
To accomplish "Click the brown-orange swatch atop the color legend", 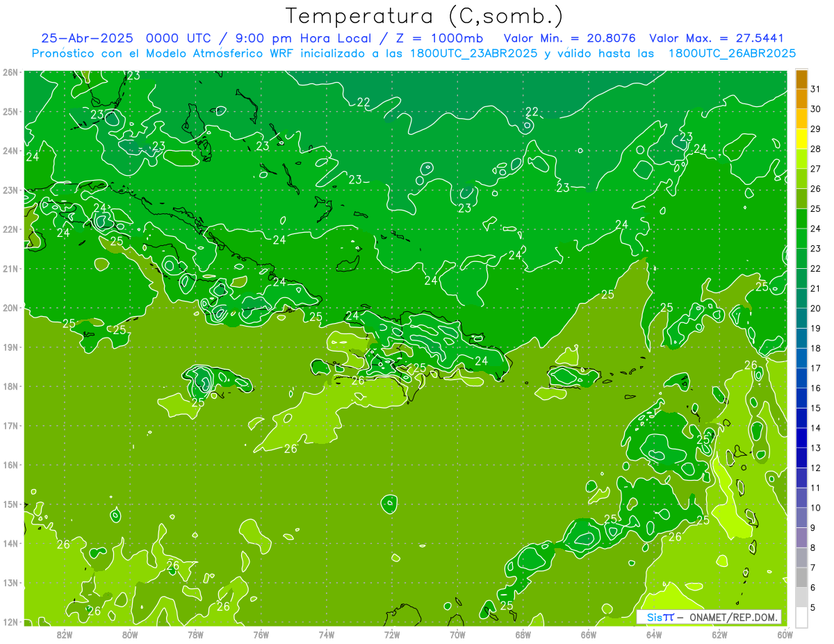I will pyautogui.click(x=801, y=79).
